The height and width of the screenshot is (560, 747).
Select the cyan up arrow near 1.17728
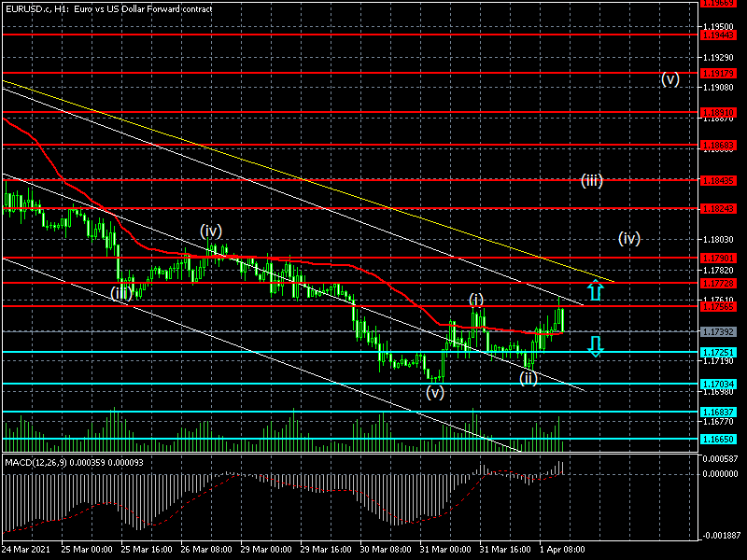coord(595,290)
